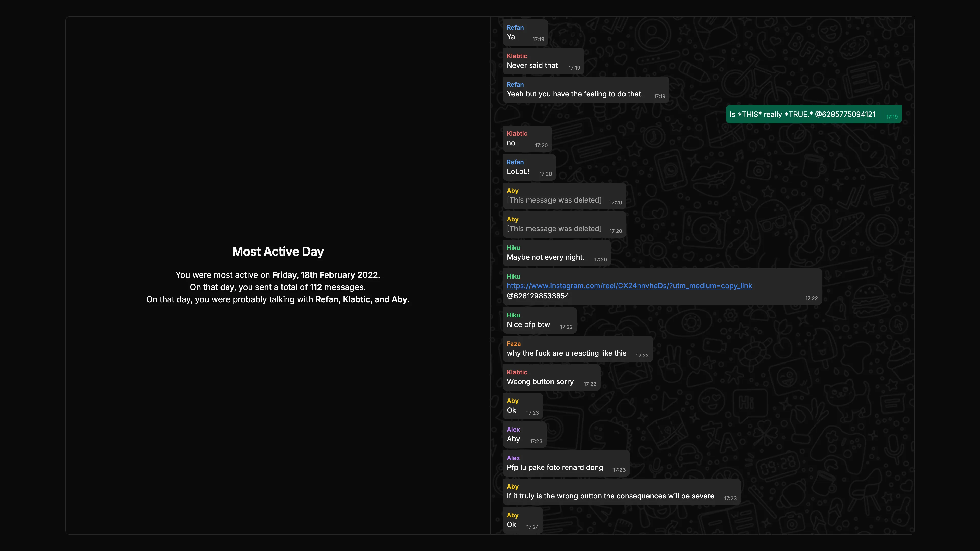Click Hiku's 'Nice pfp btw' message
This screenshot has height=551, width=980.
click(x=539, y=321)
